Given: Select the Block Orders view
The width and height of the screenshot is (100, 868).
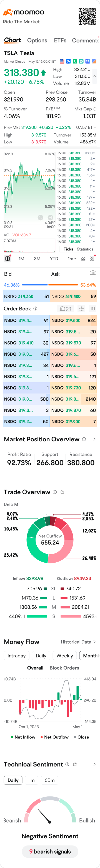Looking at the screenshot, I should [x=64, y=668].
